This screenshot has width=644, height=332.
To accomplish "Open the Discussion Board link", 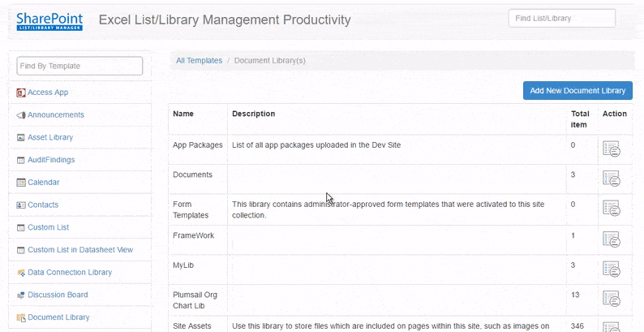I will tap(58, 295).
